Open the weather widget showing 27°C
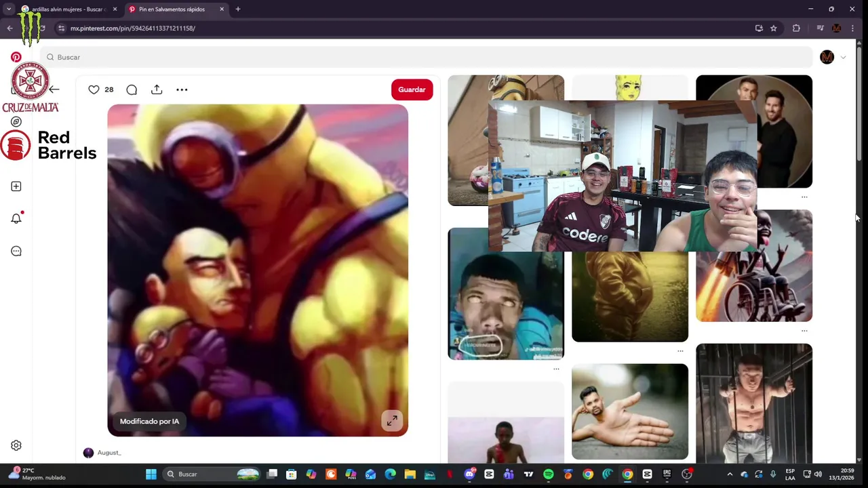 tap(37, 474)
